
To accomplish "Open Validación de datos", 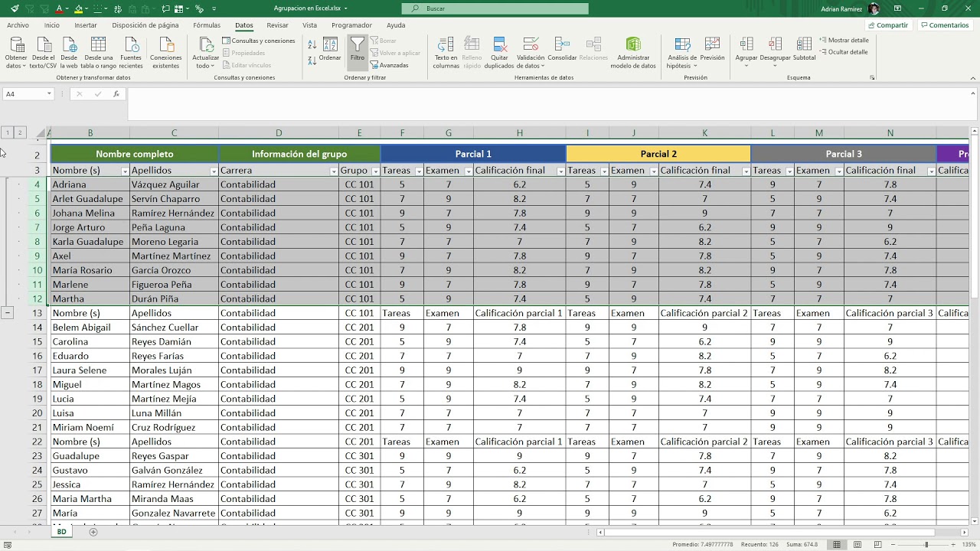I will [531, 52].
